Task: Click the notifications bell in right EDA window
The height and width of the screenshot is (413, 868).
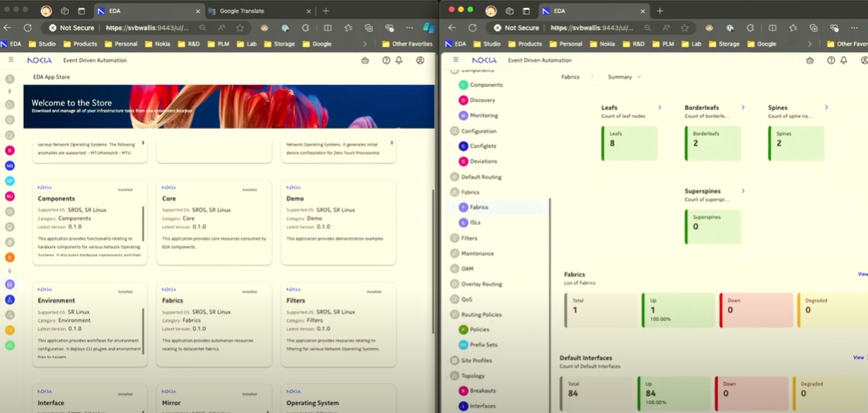Action: pos(844,60)
